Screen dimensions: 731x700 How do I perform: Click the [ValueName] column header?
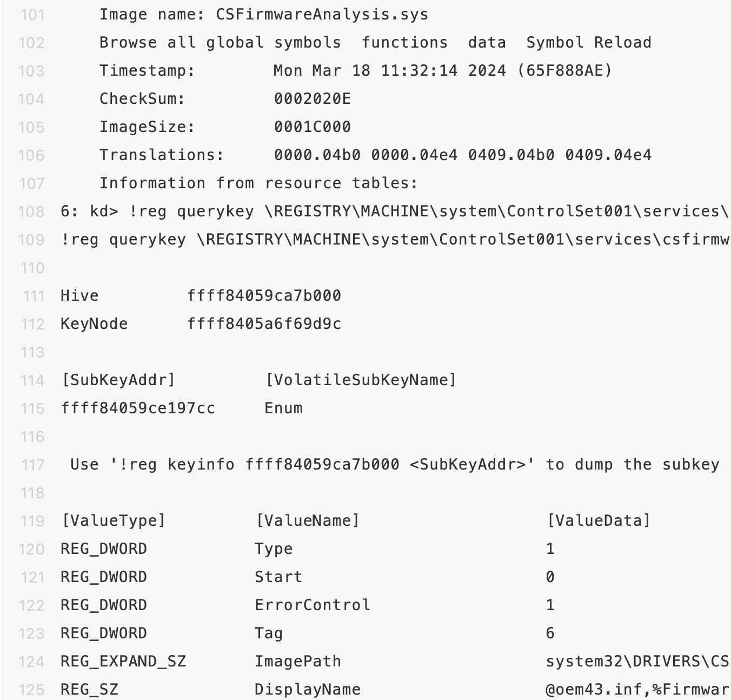307,521
